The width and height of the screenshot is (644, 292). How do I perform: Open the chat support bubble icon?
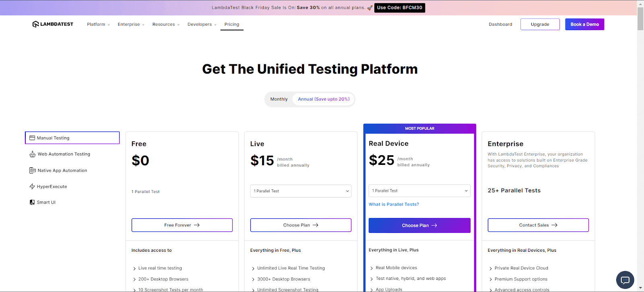[625, 280]
